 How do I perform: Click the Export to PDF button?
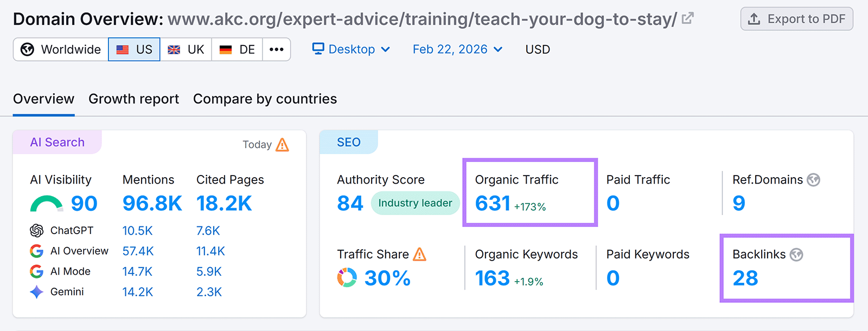point(796,18)
